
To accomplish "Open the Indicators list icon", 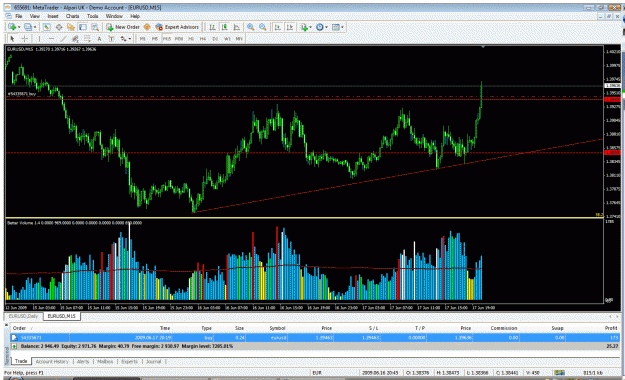I will [x=304, y=27].
